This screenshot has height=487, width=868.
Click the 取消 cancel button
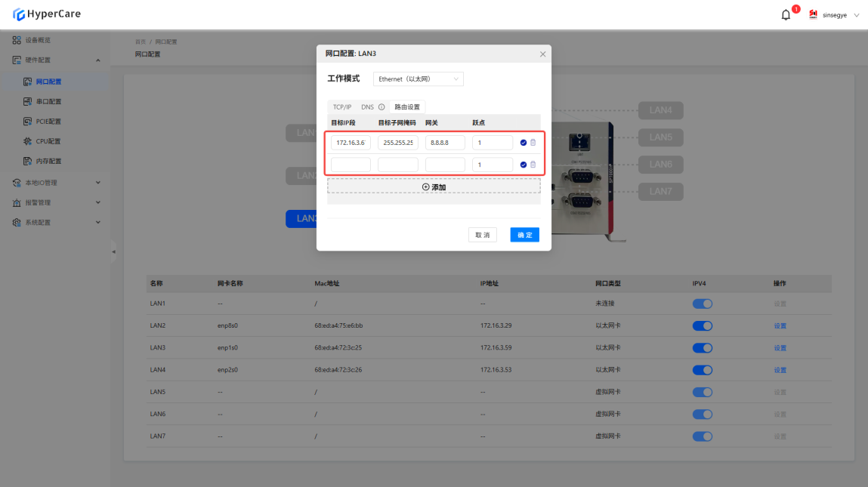point(482,235)
